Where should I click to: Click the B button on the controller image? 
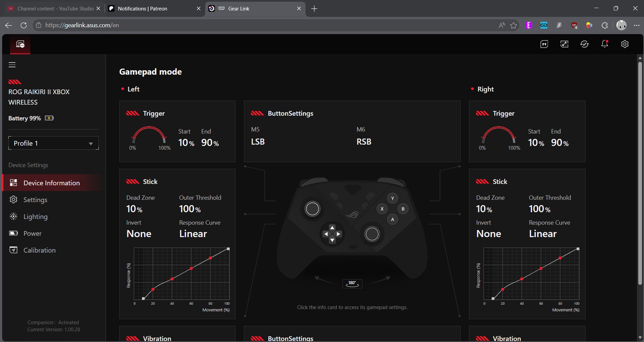click(x=403, y=209)
